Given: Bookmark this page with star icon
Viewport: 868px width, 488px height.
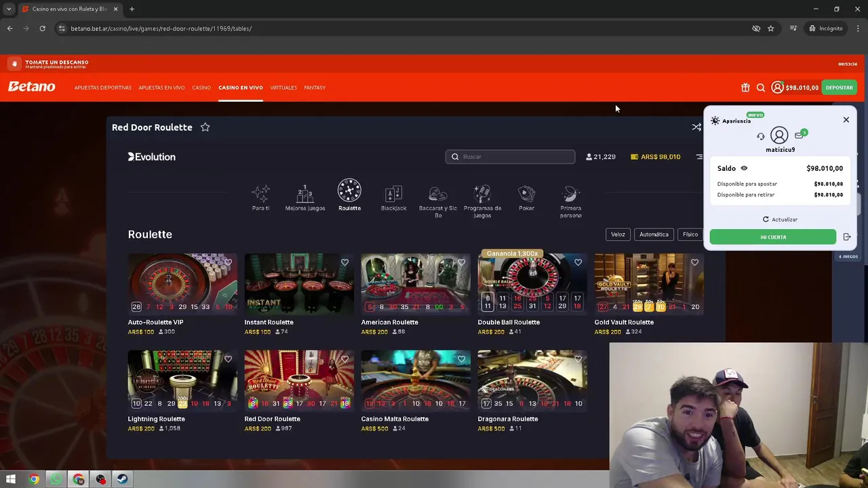Looking at the screenshot, I should pyautogui.click(x=771, y=28).
